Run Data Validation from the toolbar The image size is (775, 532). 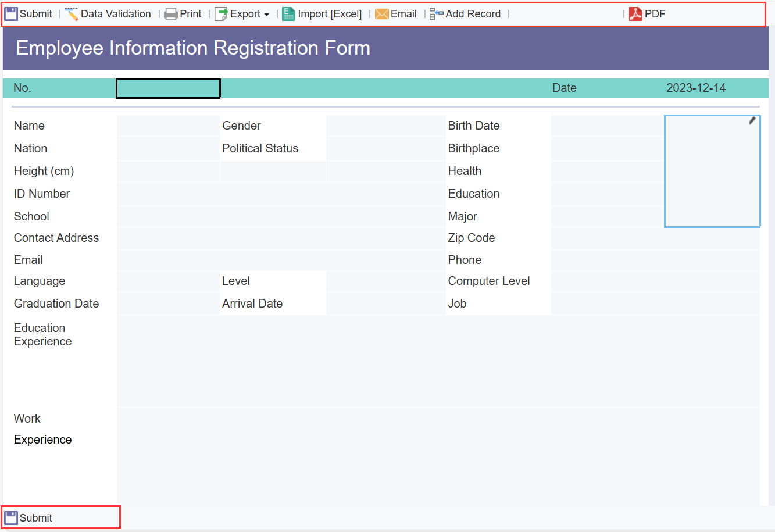[x=108, y=14]
